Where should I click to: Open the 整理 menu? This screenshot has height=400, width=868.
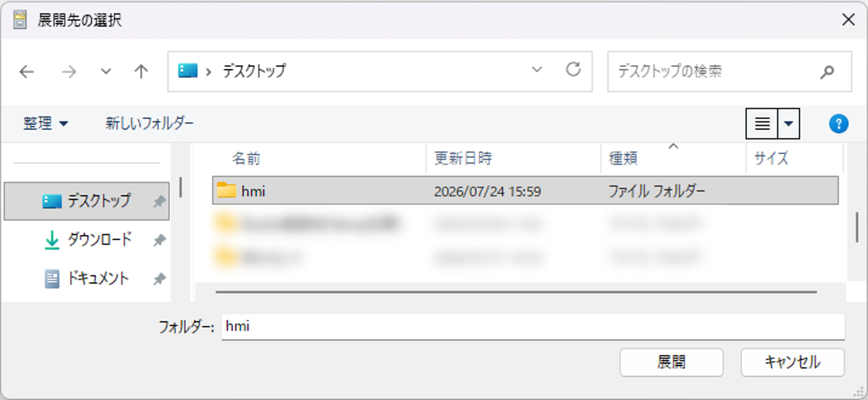coord(45,123)
